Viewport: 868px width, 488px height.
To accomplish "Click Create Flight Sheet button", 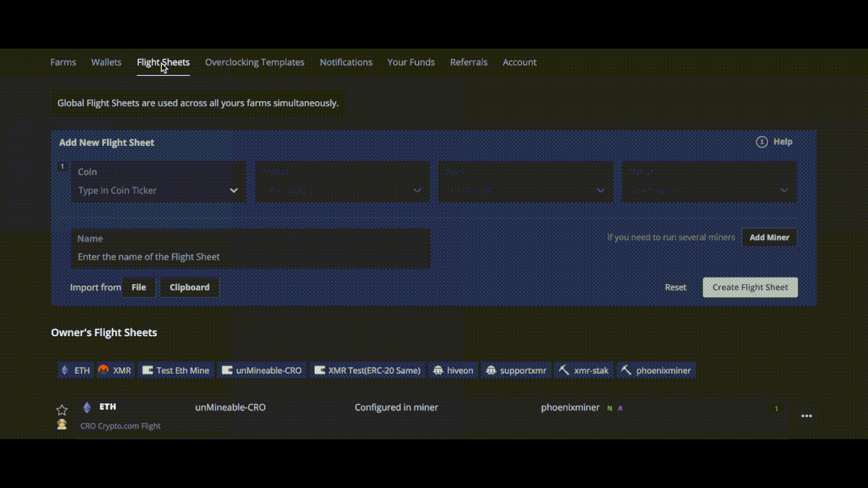I will pos(750,287).
